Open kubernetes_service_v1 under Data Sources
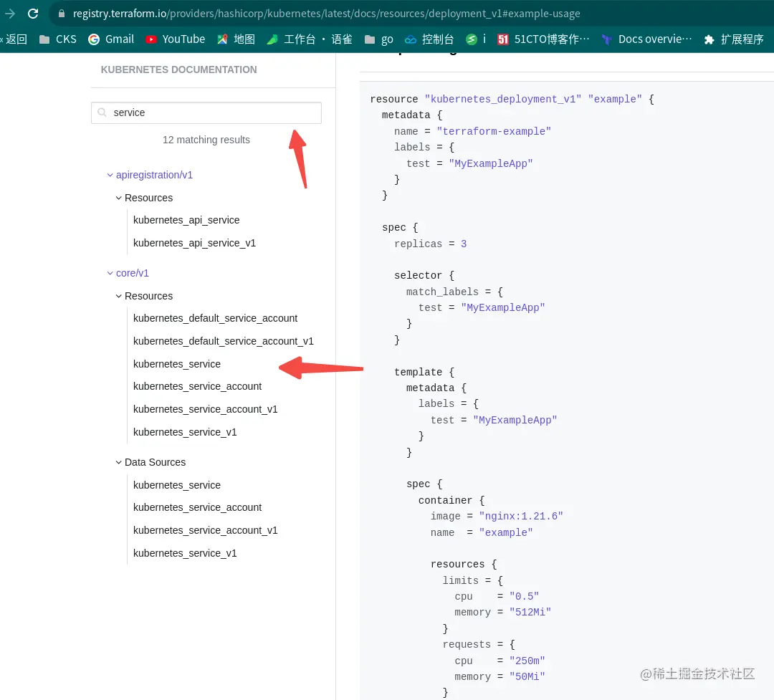 pyautogui.click(x=185, y=553)
